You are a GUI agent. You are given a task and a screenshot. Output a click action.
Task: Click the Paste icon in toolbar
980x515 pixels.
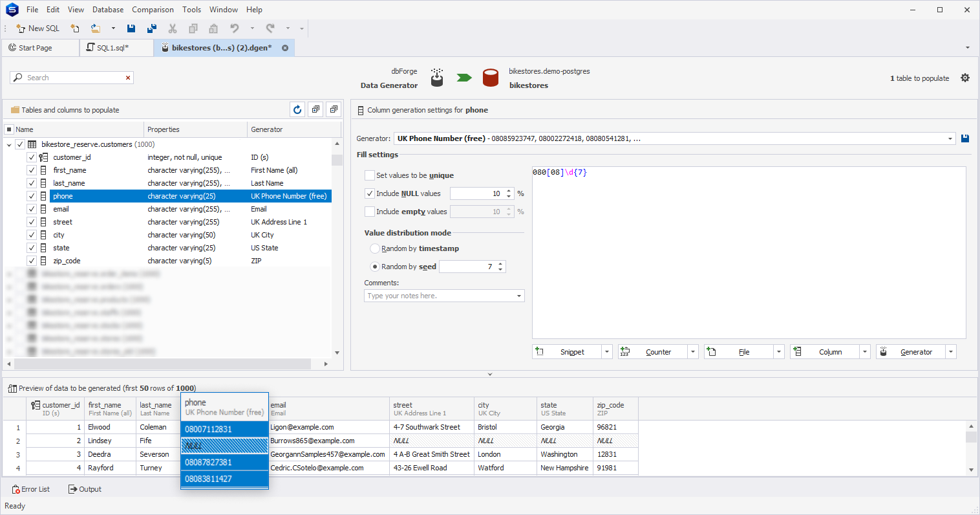point(213,28)
